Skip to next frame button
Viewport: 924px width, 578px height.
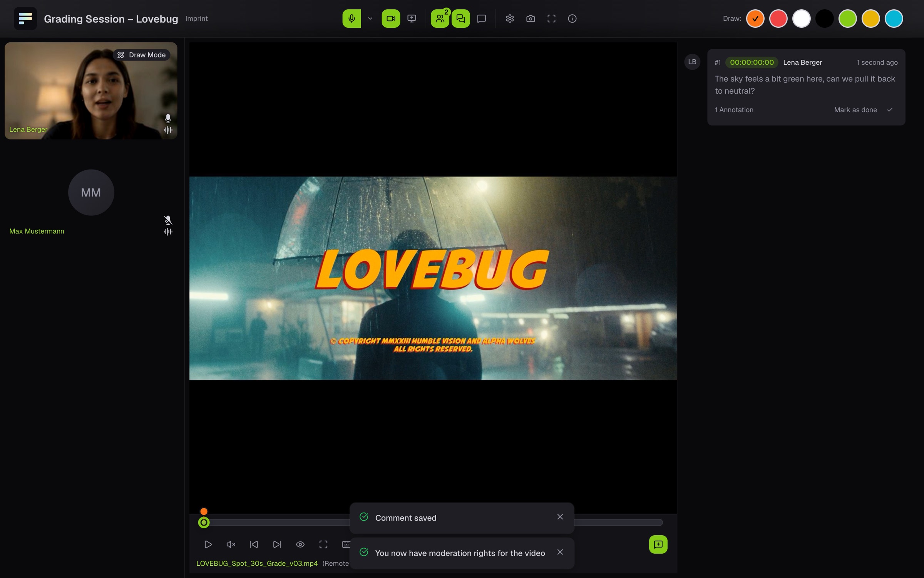[x=277, y=544]
